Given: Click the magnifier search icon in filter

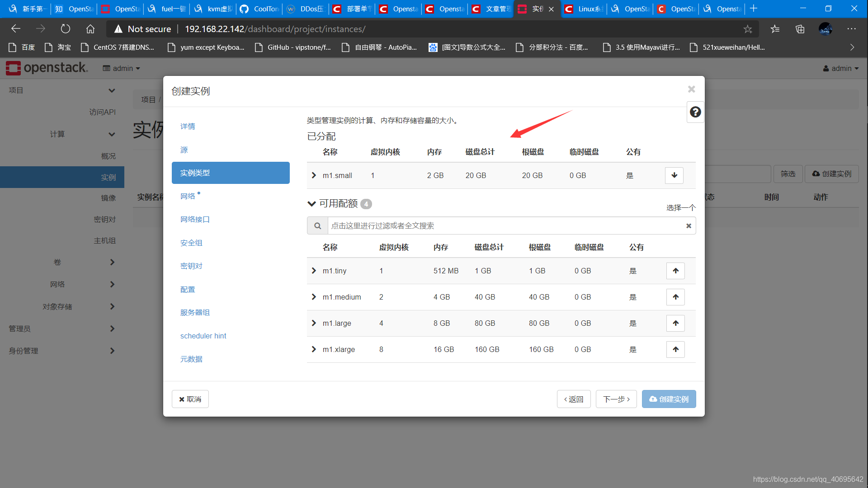Looking at the screenshot, I should 317,225.
